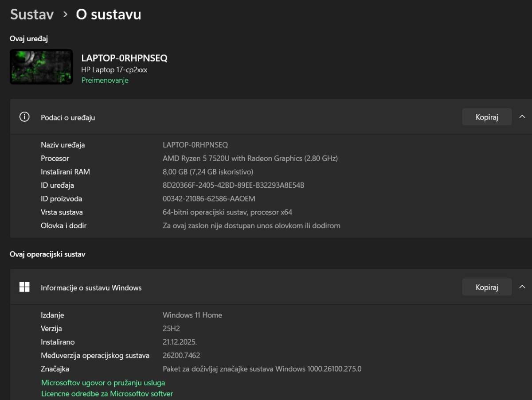Screen dimensions: 532x400
Task: Click the green device wallpaper thumbnail
Action: pos(41,66)
